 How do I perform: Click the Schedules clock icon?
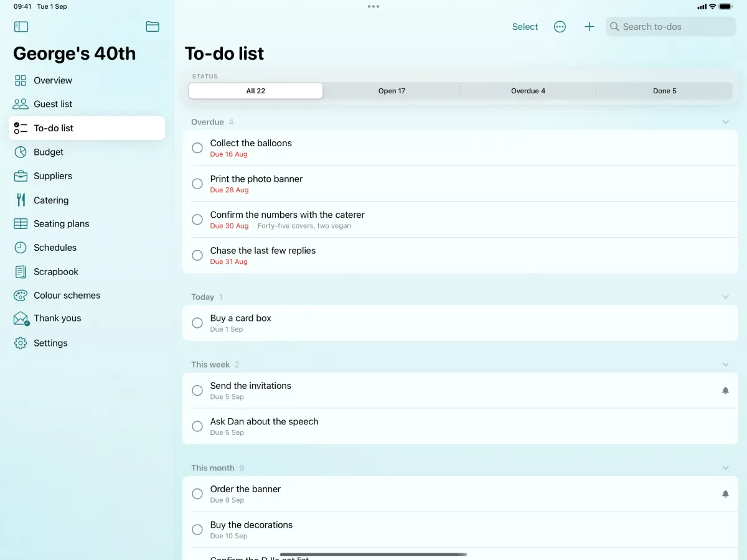pyautogui.click(x=21, y=248)
